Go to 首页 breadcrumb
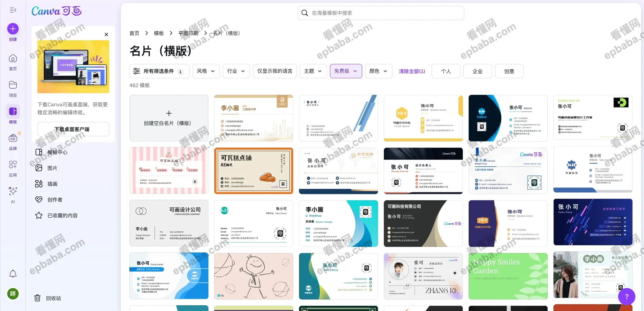The image size is (644, 311). point(134,33)
